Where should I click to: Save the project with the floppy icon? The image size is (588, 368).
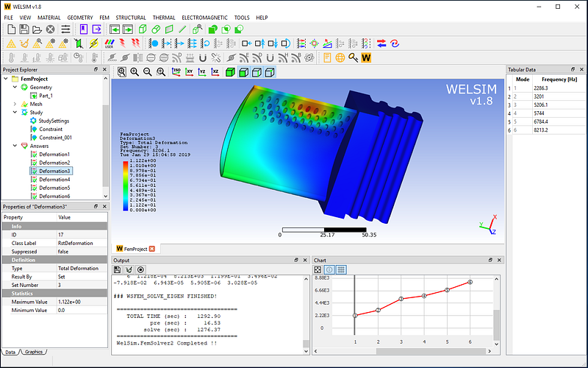pyautogui.click(x=24, y=29)
